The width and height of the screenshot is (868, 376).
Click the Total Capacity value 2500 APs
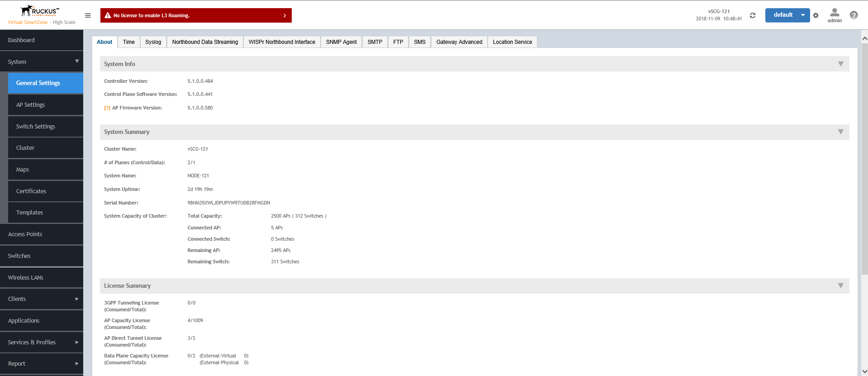pos(299,216)
